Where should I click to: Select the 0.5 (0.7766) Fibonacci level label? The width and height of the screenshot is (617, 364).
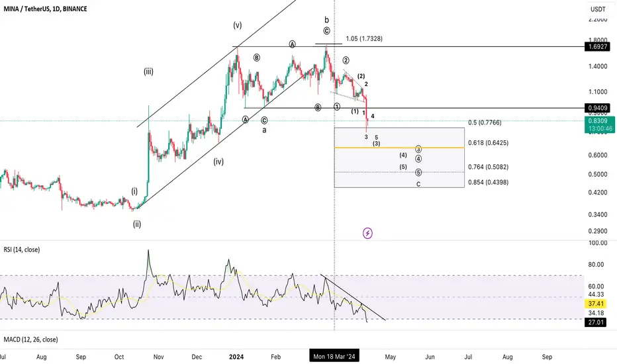coord(485,122)
